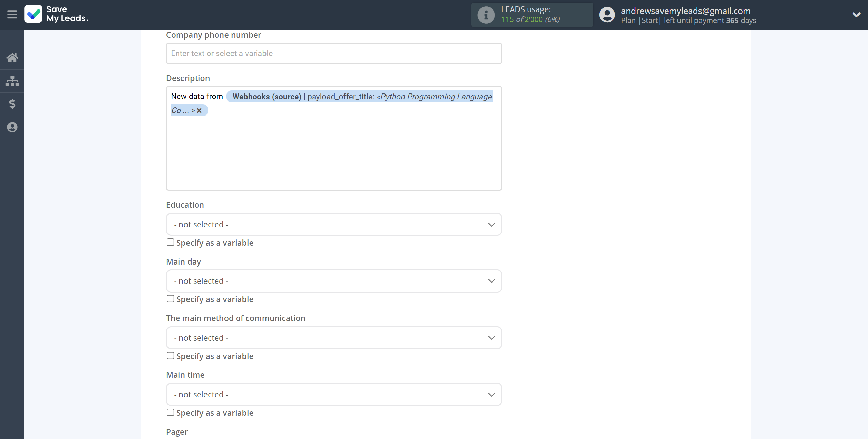Open the Main day dropdown
This screenshot has width=868, height=439.
pyautogui.click(x=334, y=281)
